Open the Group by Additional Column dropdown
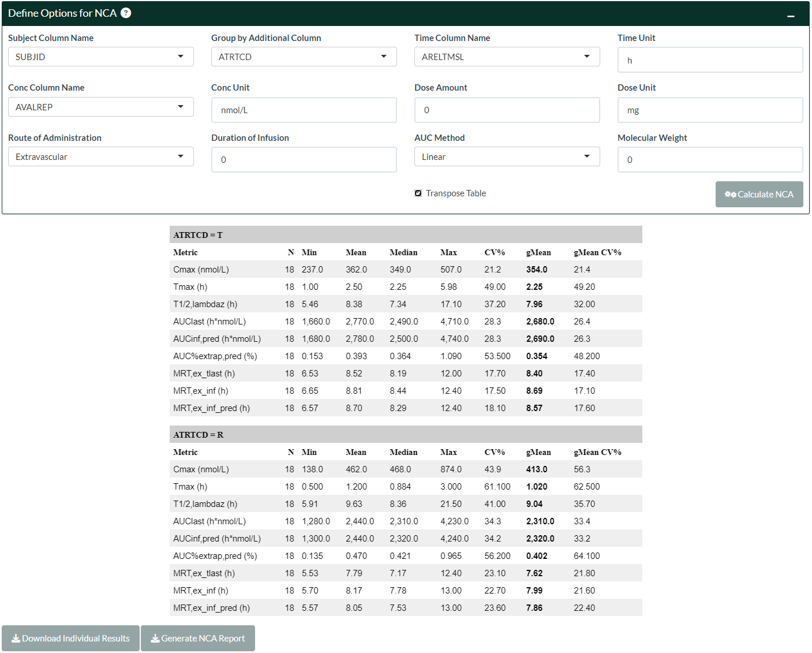Screen dimensions: 812x653 tap(304, 57)
